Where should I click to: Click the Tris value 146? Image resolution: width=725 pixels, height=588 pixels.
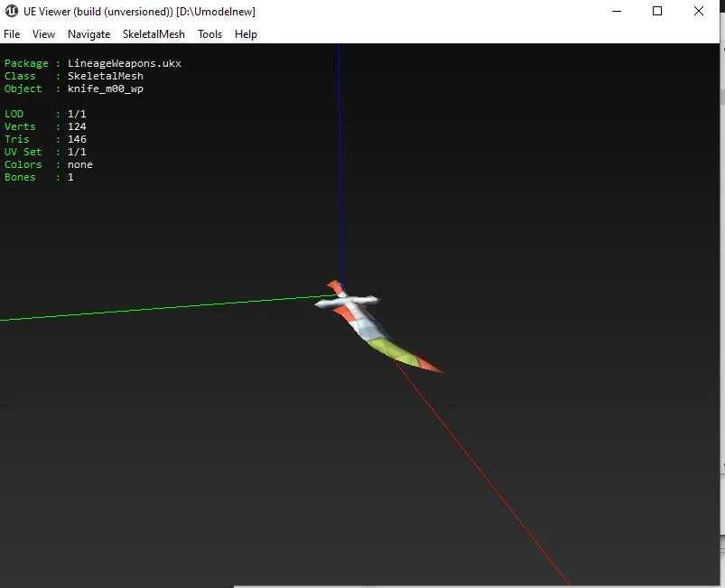click(x=77, y=139)
